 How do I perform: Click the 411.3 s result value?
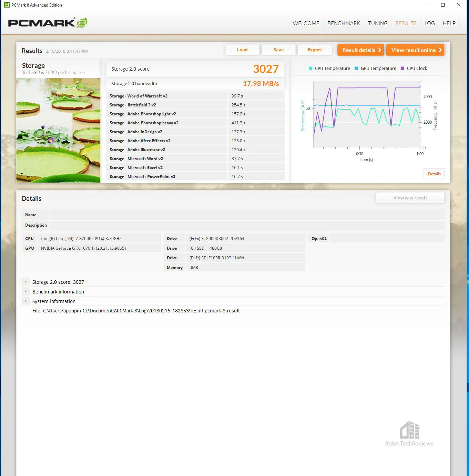(238, 123)
